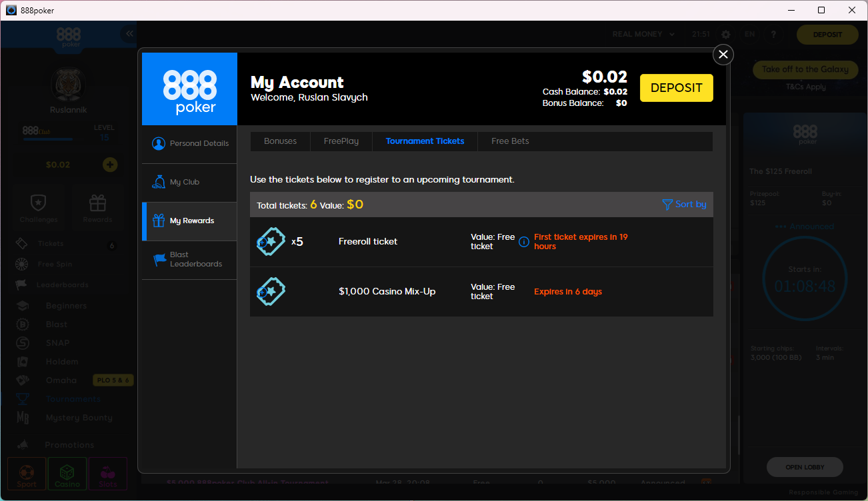Click the top-right DEPOSIT button
Screen dimensions: 868x501
coord(827,35)
